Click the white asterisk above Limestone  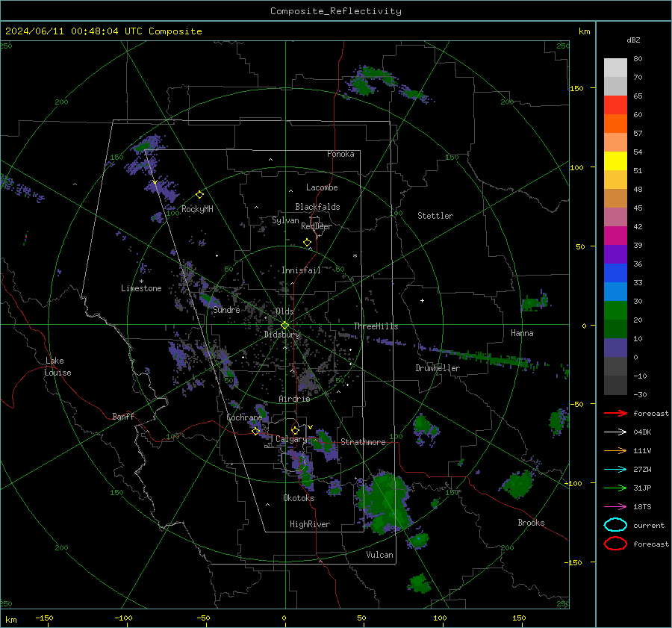pyautogui.click(x=141, y=282)
